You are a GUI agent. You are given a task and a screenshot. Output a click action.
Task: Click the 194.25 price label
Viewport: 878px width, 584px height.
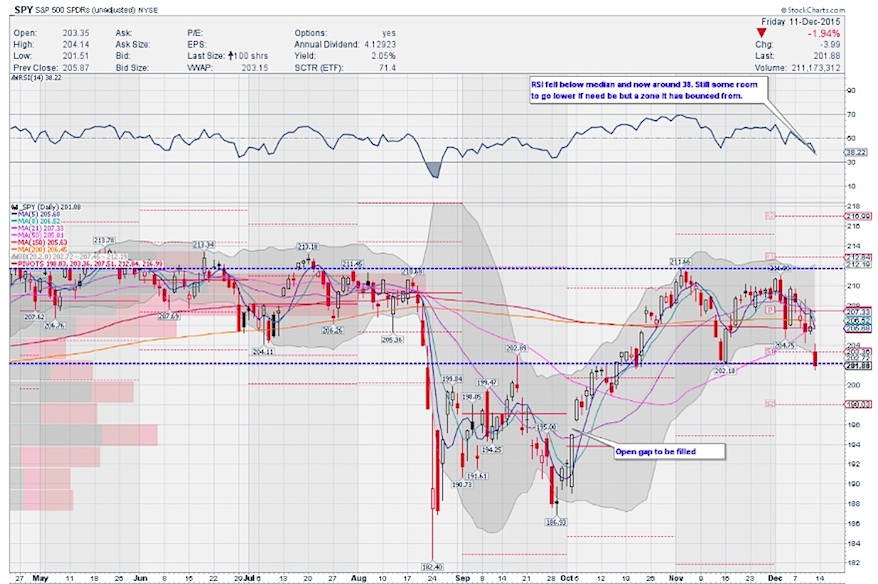coord(491,450)
